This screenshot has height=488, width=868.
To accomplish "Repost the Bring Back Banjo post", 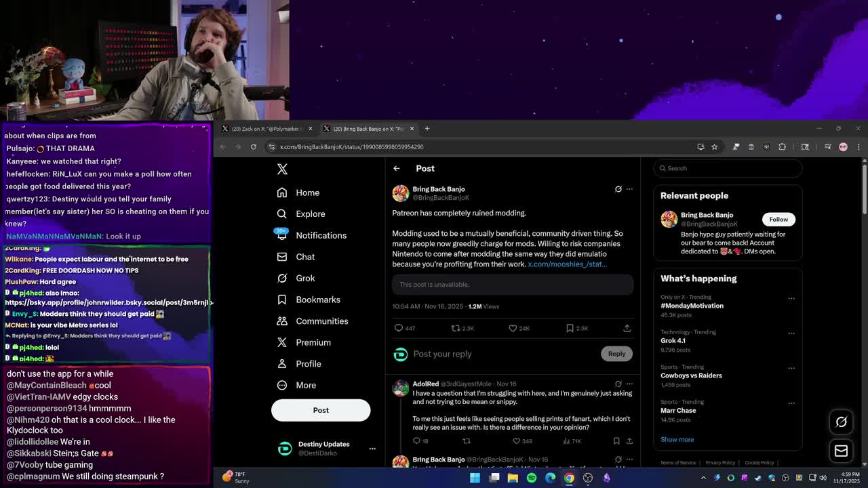I will 456,328.
